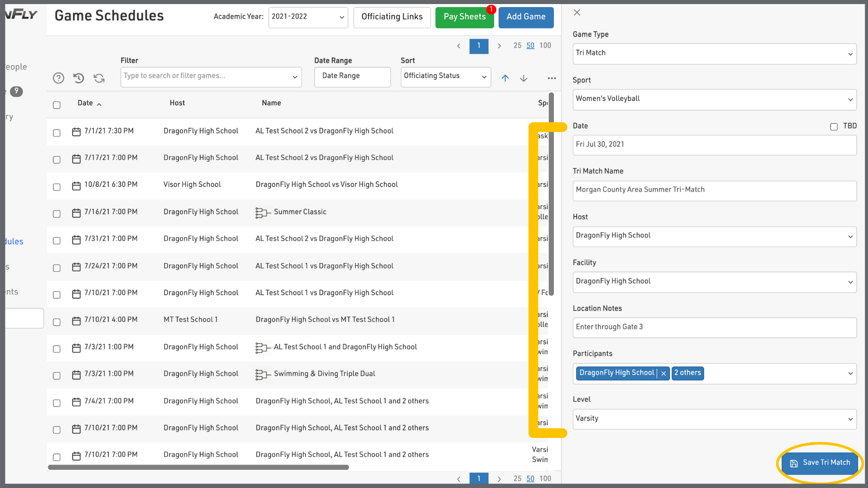Show 100 results per page
The width and height of the screenshot is (868, 488).
545,46
